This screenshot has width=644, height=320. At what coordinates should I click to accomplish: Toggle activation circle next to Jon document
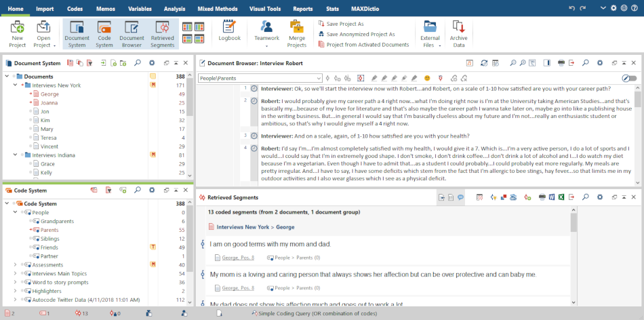click(x=31, y=111)
